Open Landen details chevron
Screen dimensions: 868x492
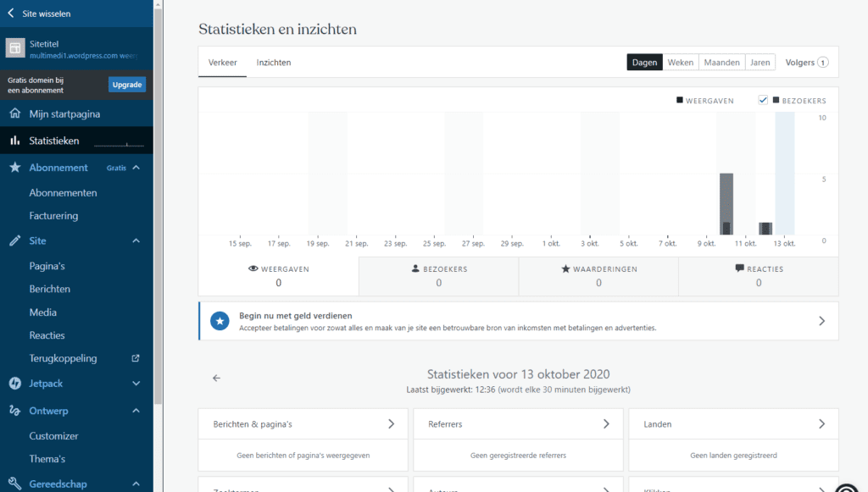tap(821, 424)
